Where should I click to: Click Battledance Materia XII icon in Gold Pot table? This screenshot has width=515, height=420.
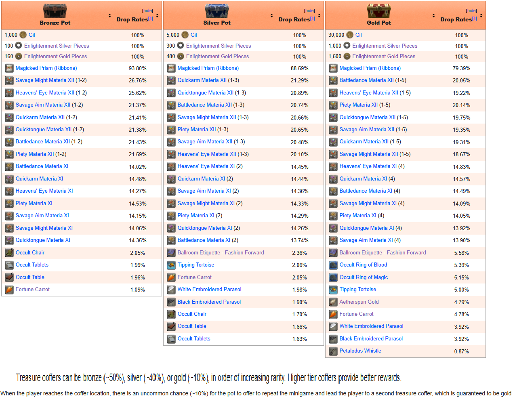coord(333,80)
